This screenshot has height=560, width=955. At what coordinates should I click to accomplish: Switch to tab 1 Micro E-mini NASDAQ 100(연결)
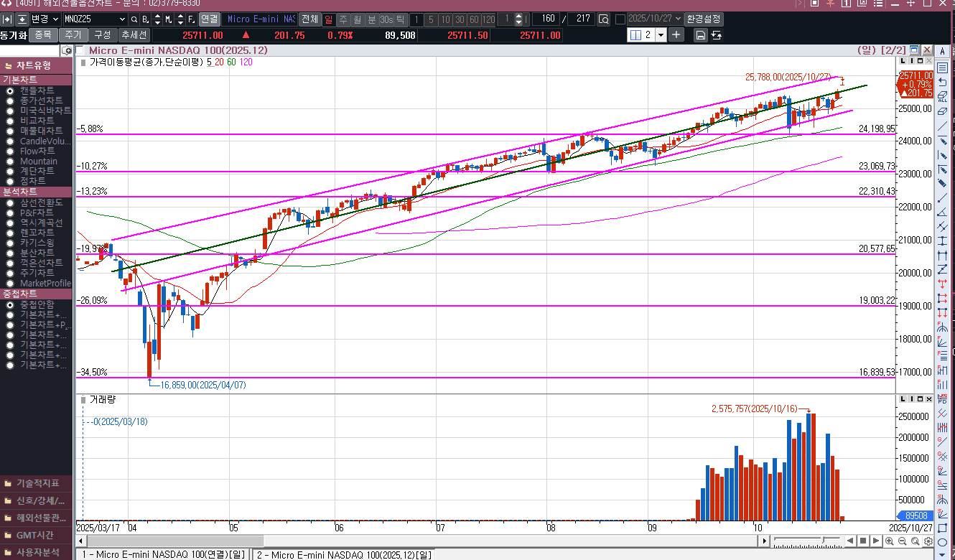pyautogui.click(x=164, y=554)
